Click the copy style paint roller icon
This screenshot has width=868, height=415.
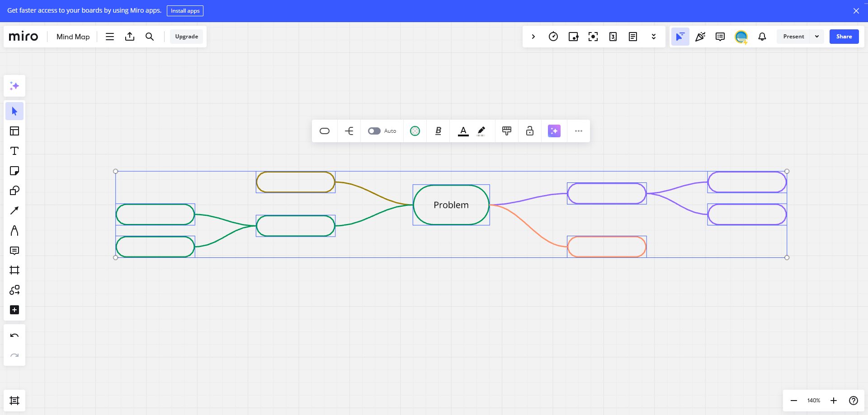point(507,131)
